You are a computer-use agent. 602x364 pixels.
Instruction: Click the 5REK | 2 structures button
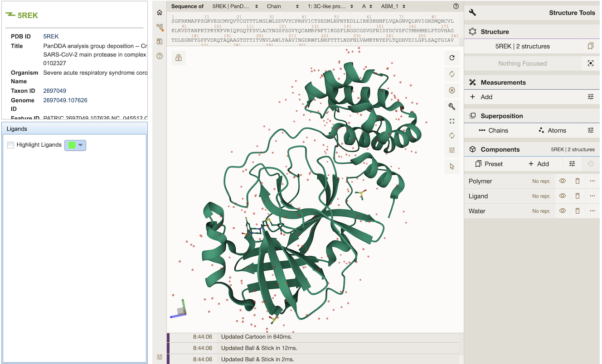(x=523, y=46)
